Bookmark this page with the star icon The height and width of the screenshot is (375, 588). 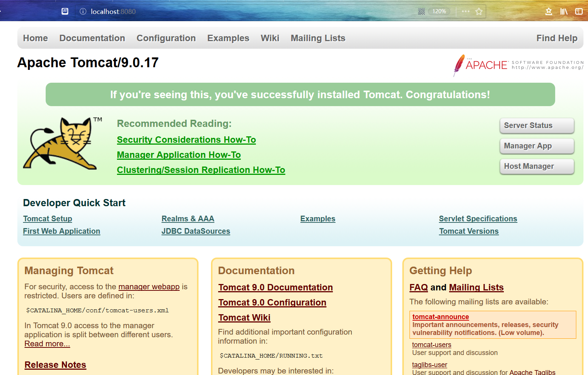(x=479, y=11)
